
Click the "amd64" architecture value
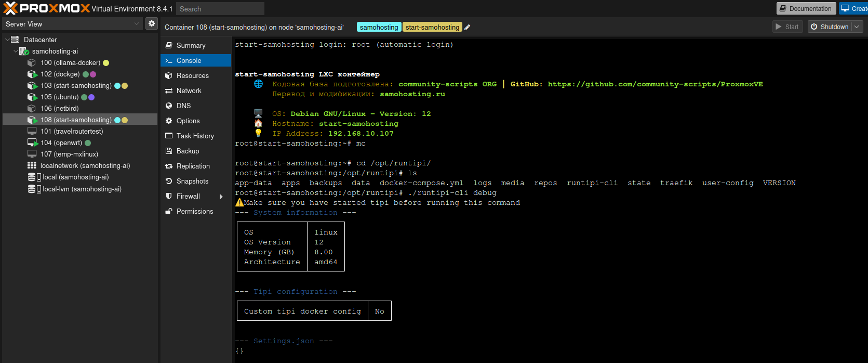326,262
